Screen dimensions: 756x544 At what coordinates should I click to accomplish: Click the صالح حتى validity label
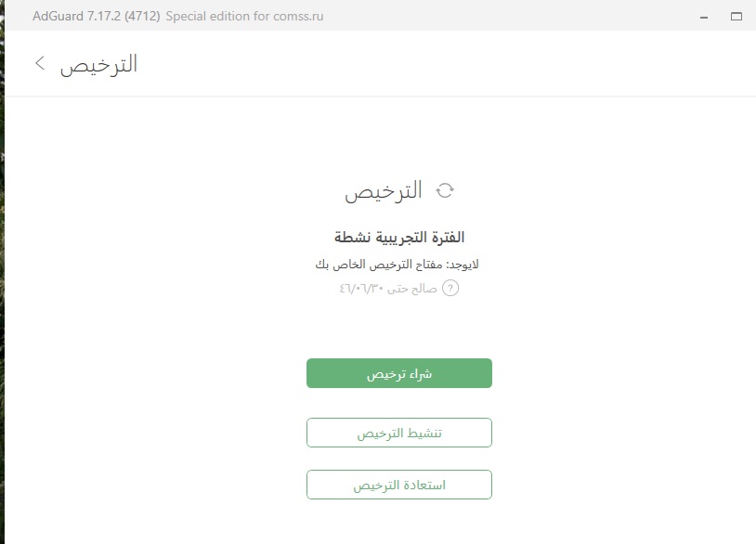(412, 289)
